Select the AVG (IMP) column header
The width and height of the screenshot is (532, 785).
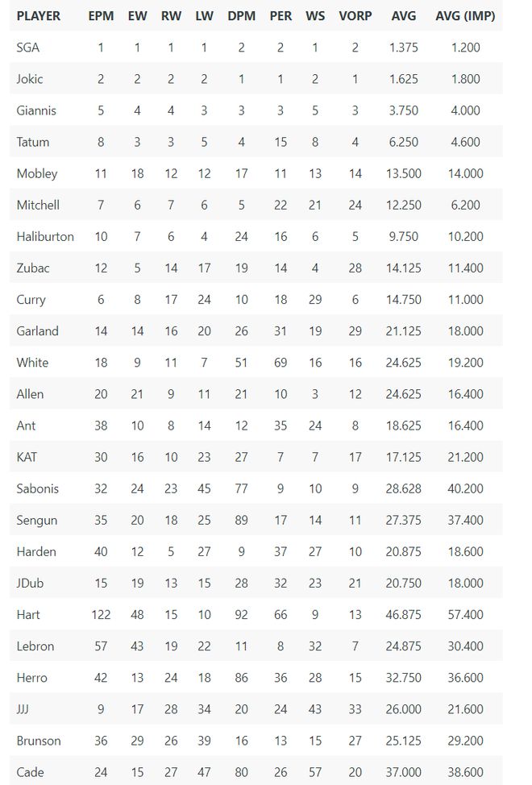[465, 16]
